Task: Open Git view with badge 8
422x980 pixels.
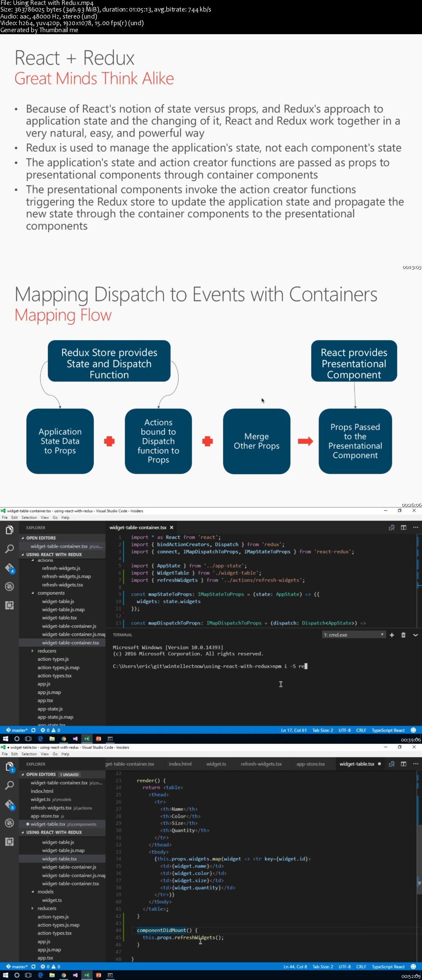Action: coord(9,805)
